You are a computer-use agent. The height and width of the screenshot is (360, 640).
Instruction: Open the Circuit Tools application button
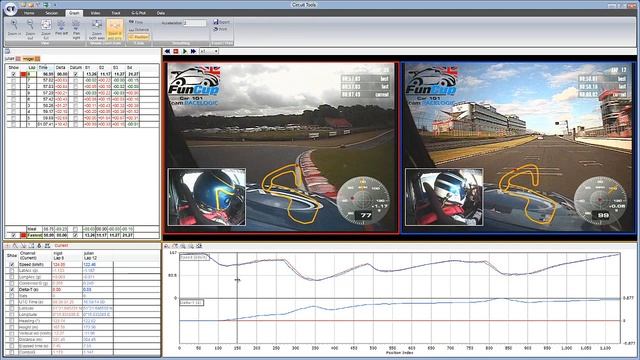coord(10,8)
